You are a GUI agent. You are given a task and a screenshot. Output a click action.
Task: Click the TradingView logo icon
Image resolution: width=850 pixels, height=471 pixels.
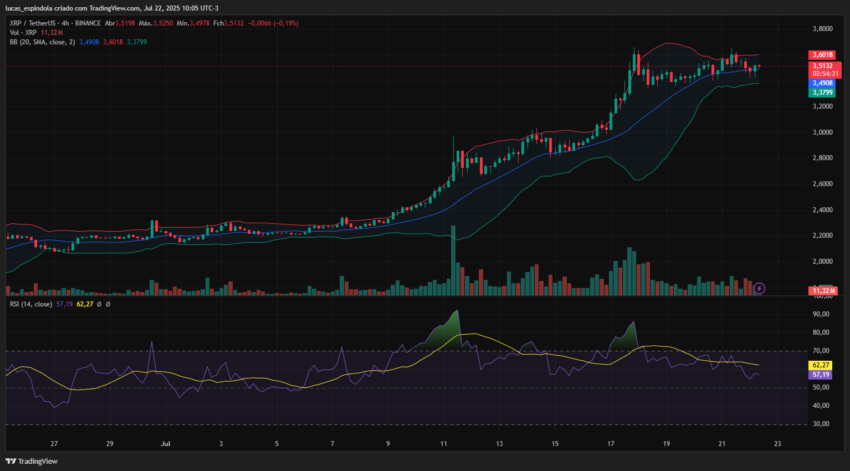(x=11, y=461)
